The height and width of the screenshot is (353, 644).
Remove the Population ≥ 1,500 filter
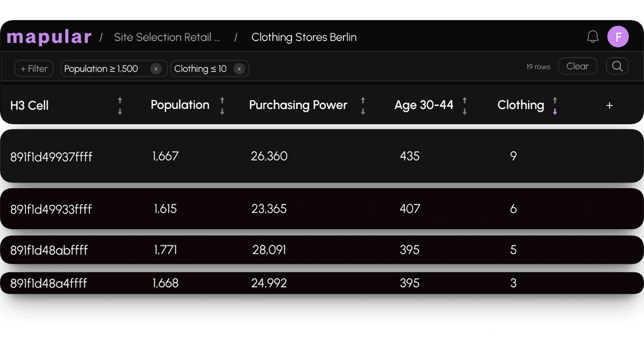click(x=156, y=69)
